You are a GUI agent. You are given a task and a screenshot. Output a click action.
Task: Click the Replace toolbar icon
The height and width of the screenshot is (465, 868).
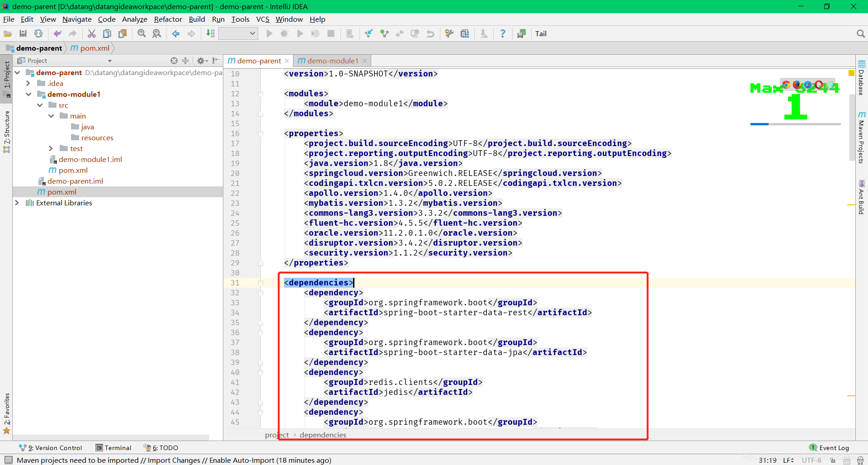[x=157, y=33]
